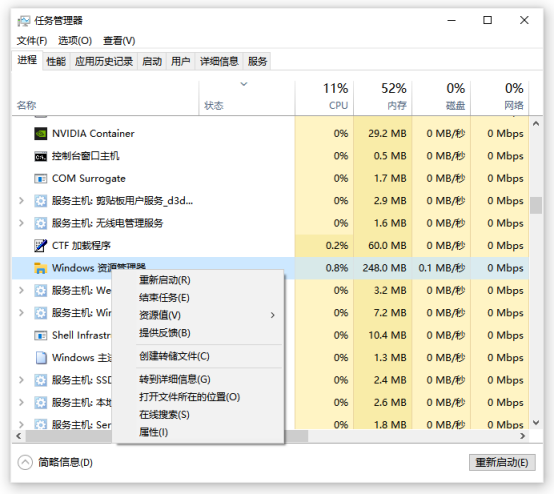Image resolution: width=554 pixels, height=494 pixels.
Task: Click the horizontal scrollbar right arrow
Action: [523, 436]
